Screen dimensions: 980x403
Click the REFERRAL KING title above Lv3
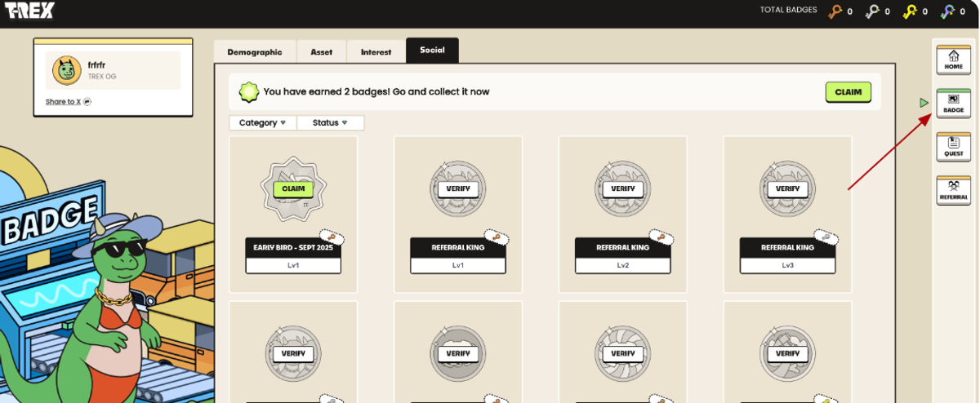coord(787,247)
